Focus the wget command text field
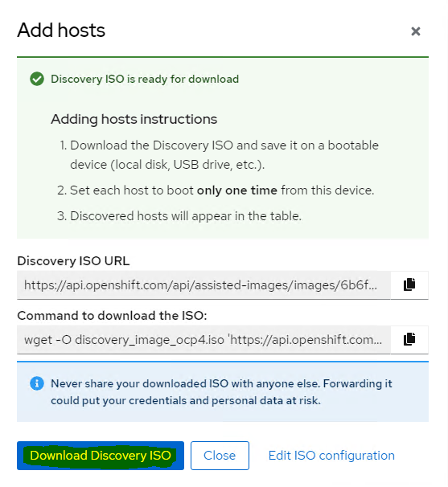 coord(203,339)
